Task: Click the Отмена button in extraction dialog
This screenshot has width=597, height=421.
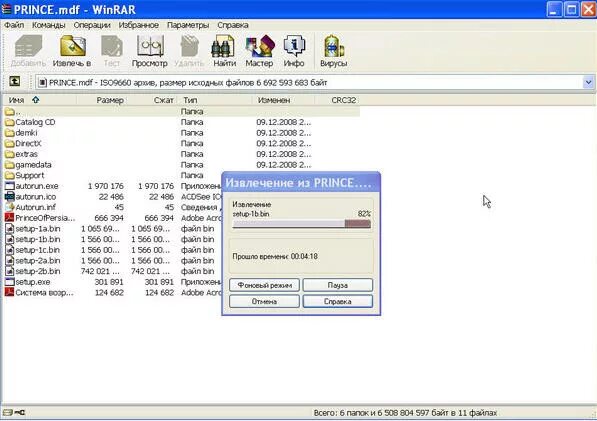Action: pos(264,301)
